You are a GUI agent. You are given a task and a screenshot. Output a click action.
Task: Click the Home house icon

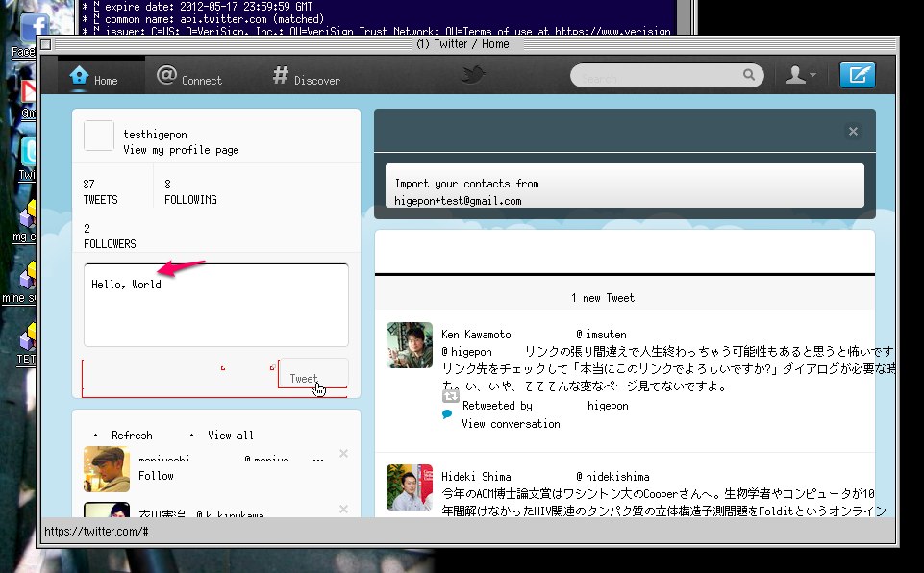79,75
